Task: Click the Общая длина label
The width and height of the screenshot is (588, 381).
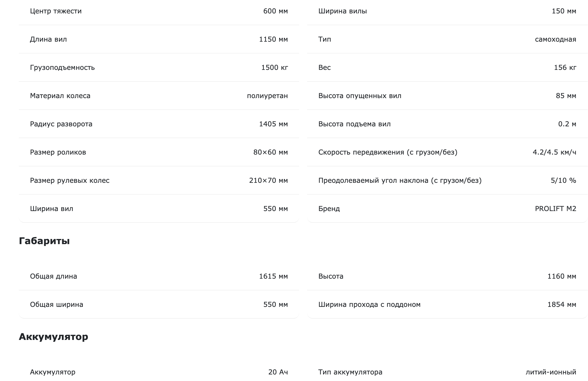Action: tap(54, 276)
